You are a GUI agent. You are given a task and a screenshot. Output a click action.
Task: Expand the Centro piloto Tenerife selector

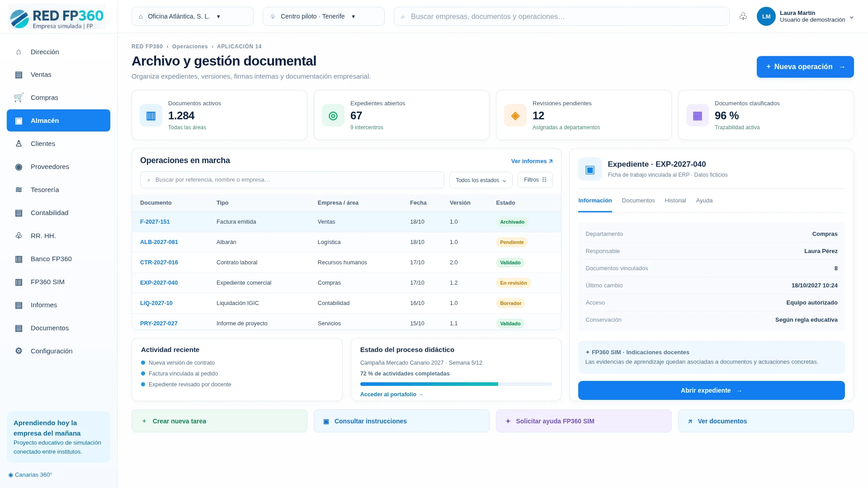point(324,16)
